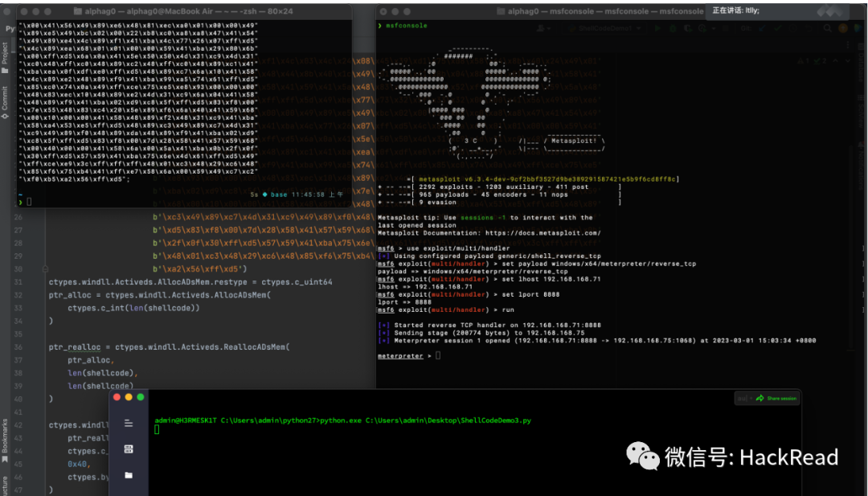The image size is (868, 496).
Task: Click the 'base' conda indicator in zsh terminal
Action: (278, 195)
